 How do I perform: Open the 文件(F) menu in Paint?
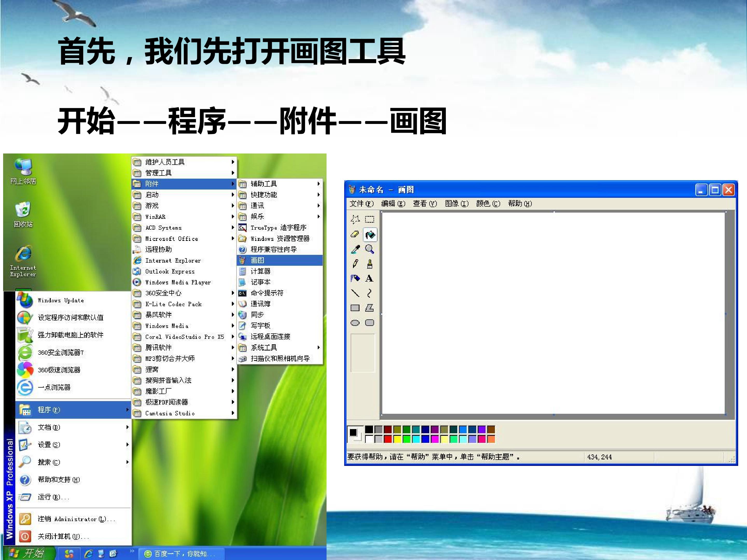coord(361,204)
